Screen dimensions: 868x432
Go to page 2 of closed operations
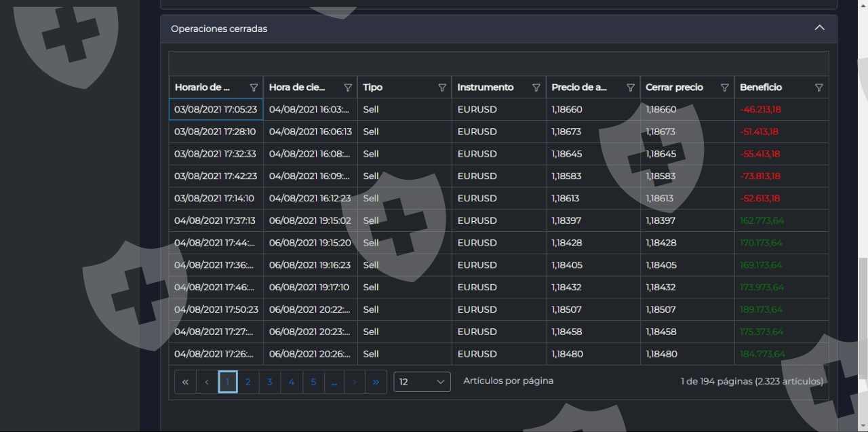(x=248, y=382)
